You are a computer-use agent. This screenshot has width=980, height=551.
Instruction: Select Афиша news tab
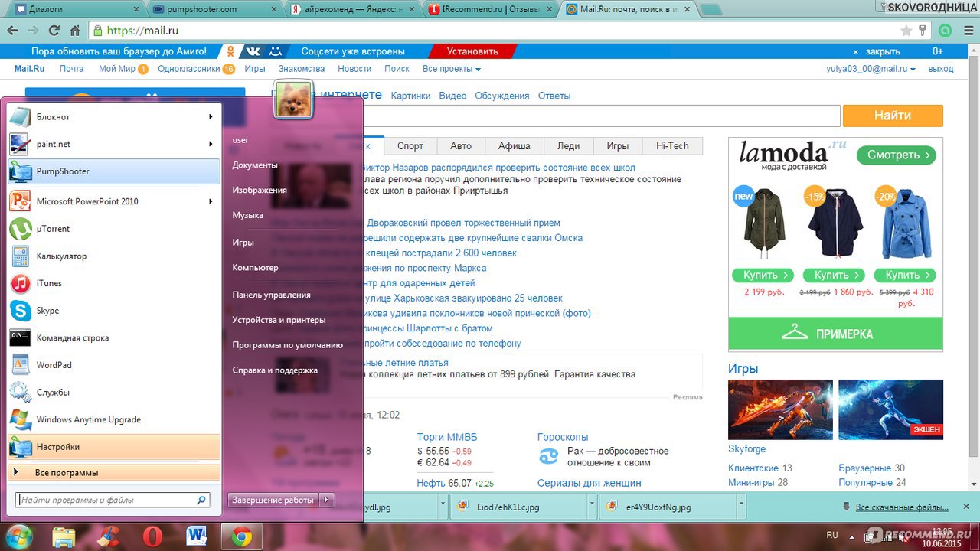[514, 145]
